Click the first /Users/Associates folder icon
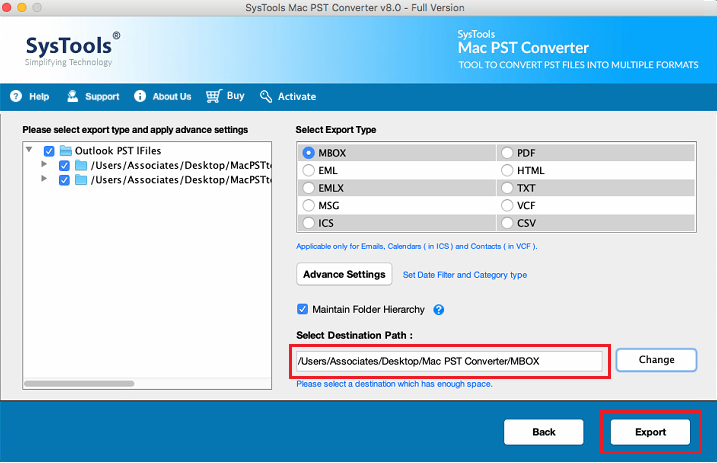Viewport: 717px width, 463px height. (81, 165)
